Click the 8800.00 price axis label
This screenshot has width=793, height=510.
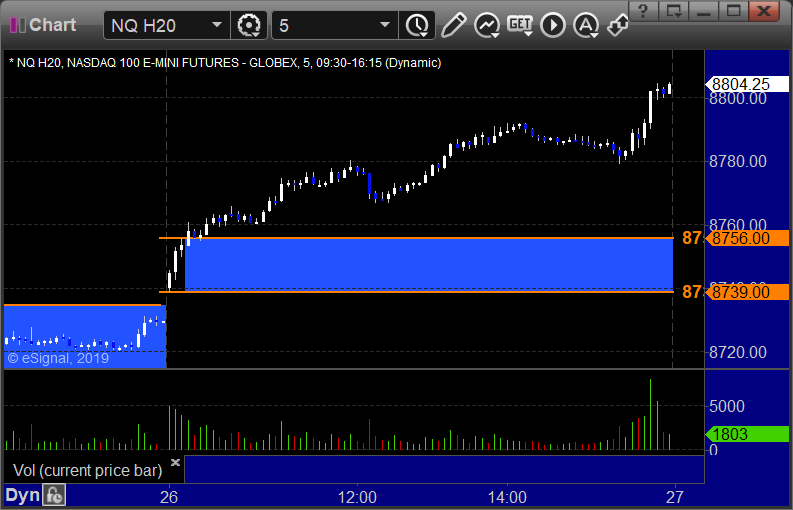pos(738,98)
